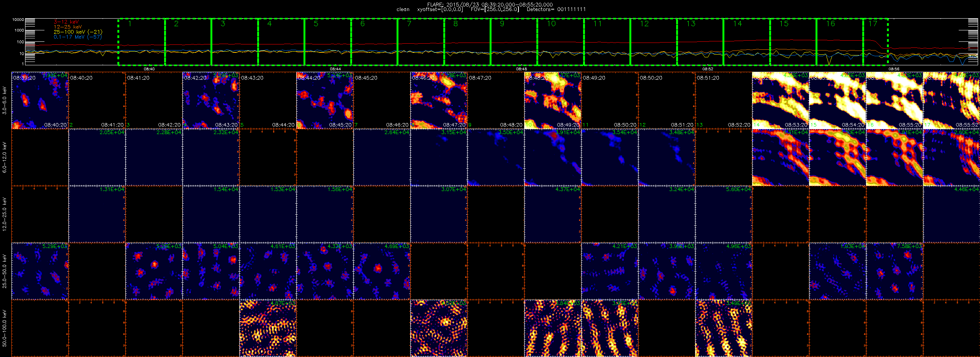Screen dimensions: 980x357
Task: Open the 25.0-50.0 keV image labeled 4.69E+03
Action: [382, 271]
